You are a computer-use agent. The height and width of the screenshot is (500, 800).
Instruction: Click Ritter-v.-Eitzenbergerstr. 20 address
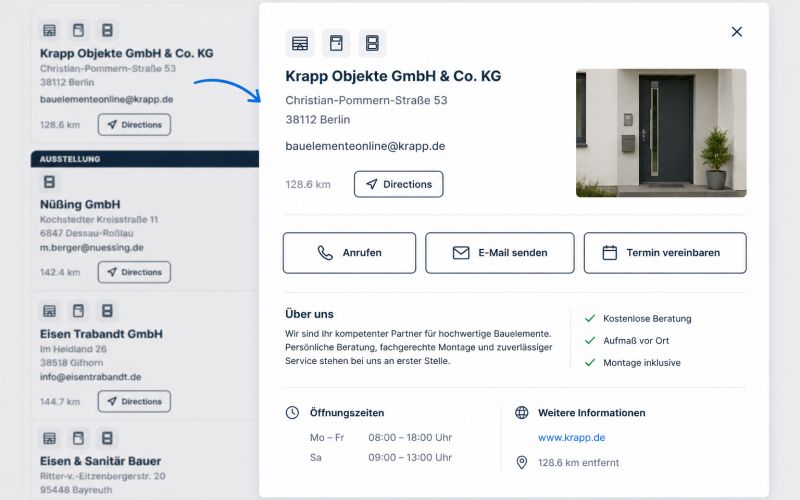(103, 476)
